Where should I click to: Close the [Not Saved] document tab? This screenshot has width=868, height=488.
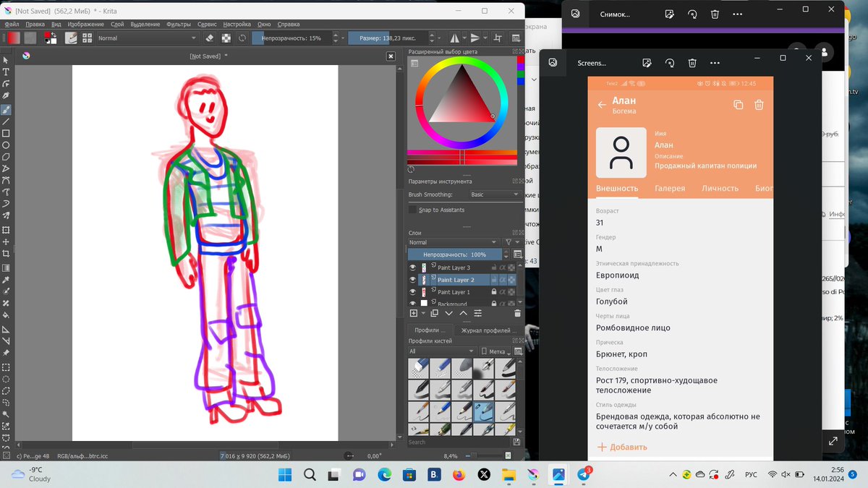tap(391, 56)
